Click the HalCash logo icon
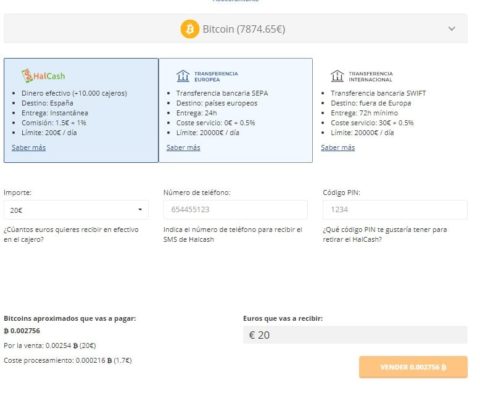 [27, 76]
